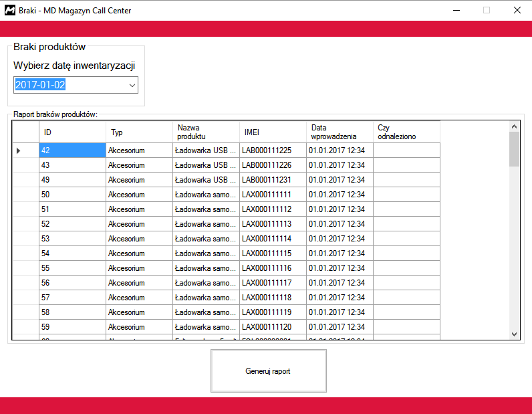Viewport: 532px width, 414px height.
Task: Select IMEI cell LAX000111111
Action: (273, 195)
